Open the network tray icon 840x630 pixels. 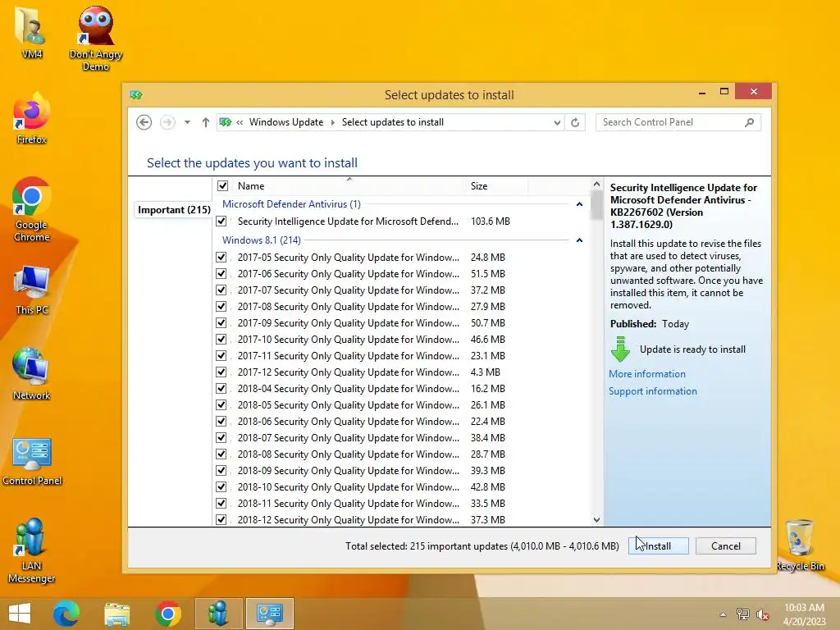click(743, 614)
